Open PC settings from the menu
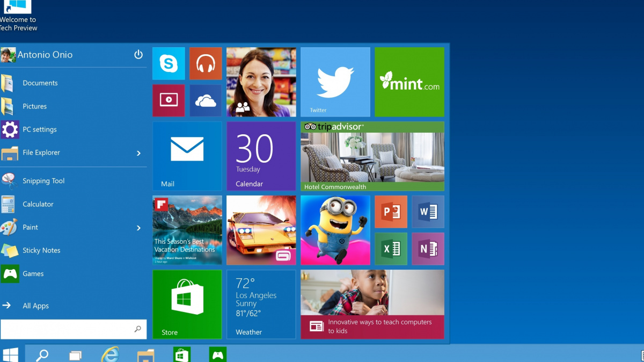The width and height of the screenshot is (644, 362). coord(40,129)
